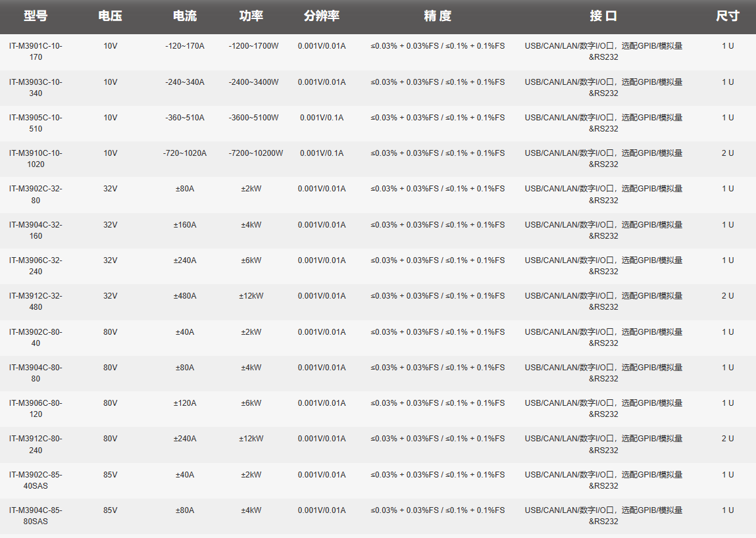The width and height of the screenshot is (756, 538).
Task: Click 80V voltage in IT-M3902C-80-40 row
Action: pyautogui.click(x=110, y=332)
